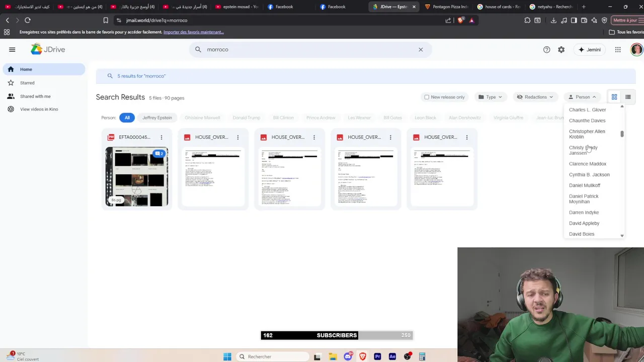Open the help question mark icon

[546, 49]
